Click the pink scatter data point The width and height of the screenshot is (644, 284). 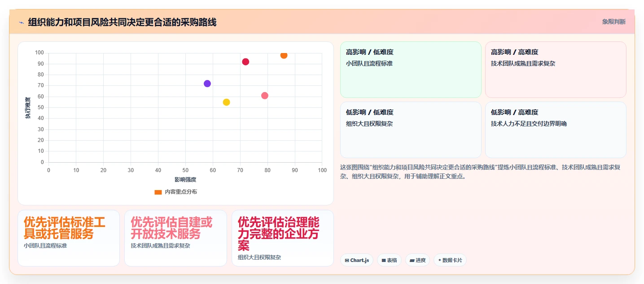tap(265, 96)
